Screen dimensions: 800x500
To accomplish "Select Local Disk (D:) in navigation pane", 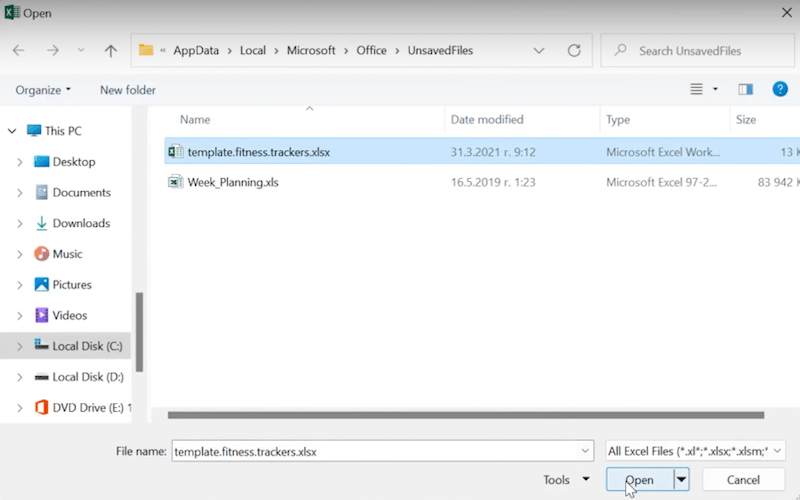I will click(x=79, y=377).
